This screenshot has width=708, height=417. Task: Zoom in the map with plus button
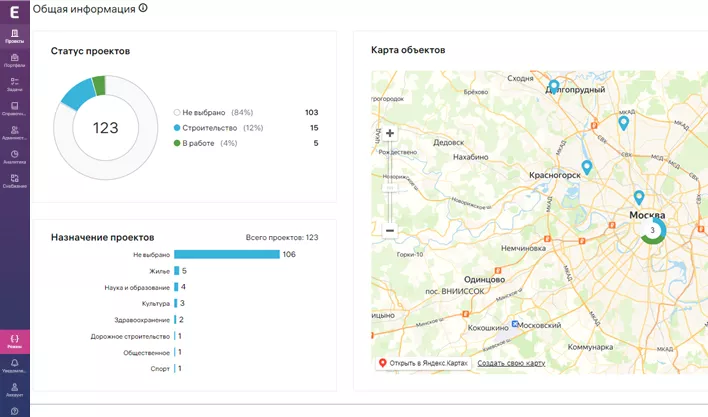[390, 133]
